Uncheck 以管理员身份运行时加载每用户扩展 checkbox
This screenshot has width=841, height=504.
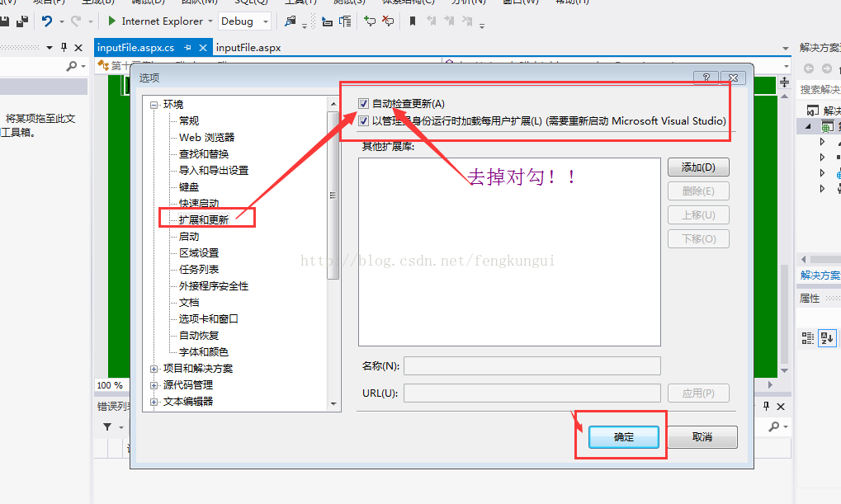(x=364, y=120)
